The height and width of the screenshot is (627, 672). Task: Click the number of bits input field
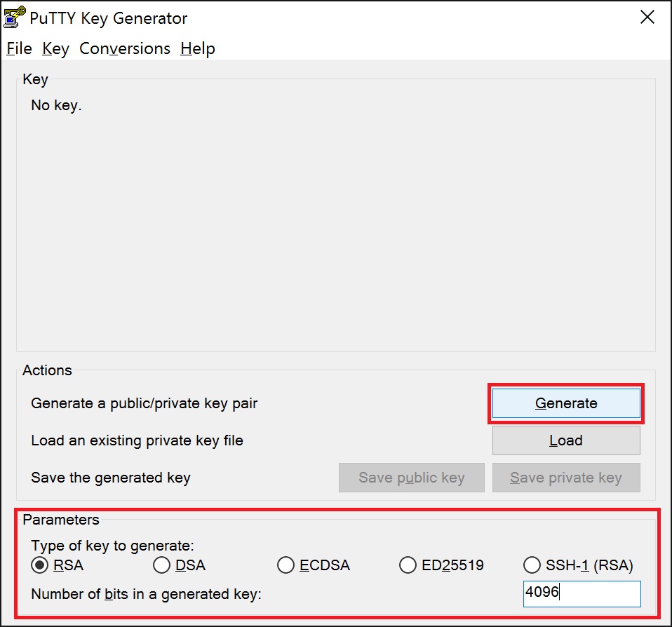[x=582, y=594]
